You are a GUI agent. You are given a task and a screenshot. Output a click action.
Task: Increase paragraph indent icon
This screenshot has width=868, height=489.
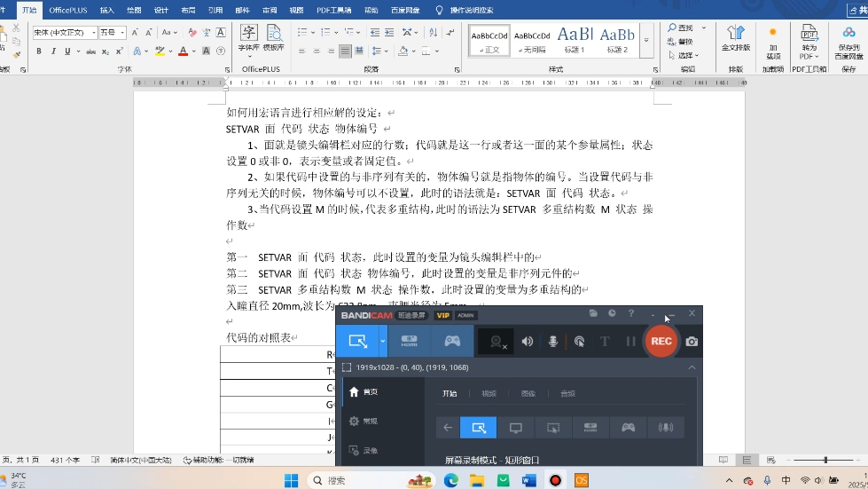389,33
